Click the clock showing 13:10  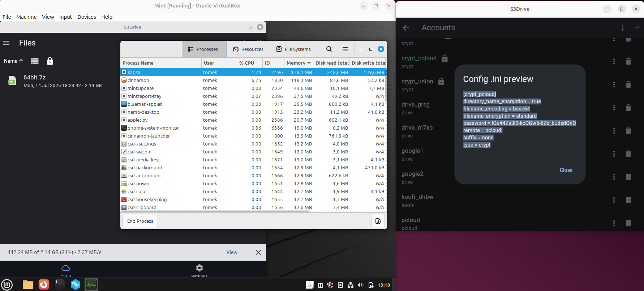tap(384, 285)
